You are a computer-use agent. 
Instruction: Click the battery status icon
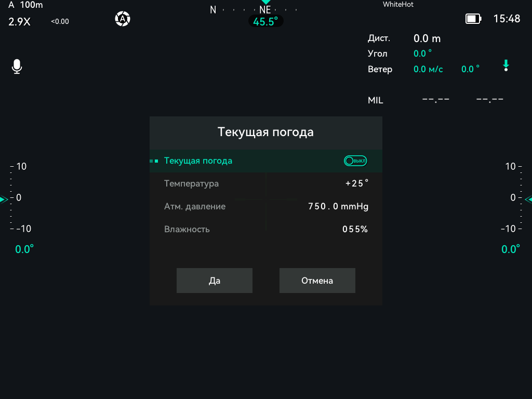(x=473, y=19)
